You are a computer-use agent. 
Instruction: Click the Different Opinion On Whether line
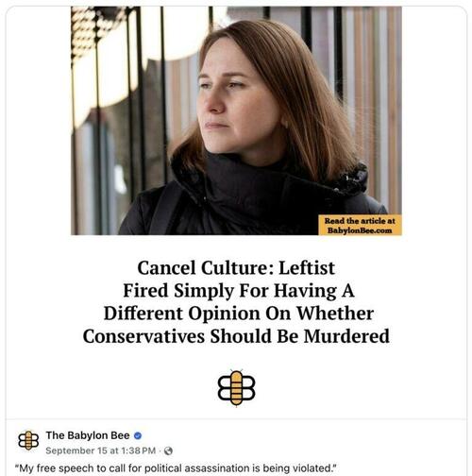click(239, 314)
